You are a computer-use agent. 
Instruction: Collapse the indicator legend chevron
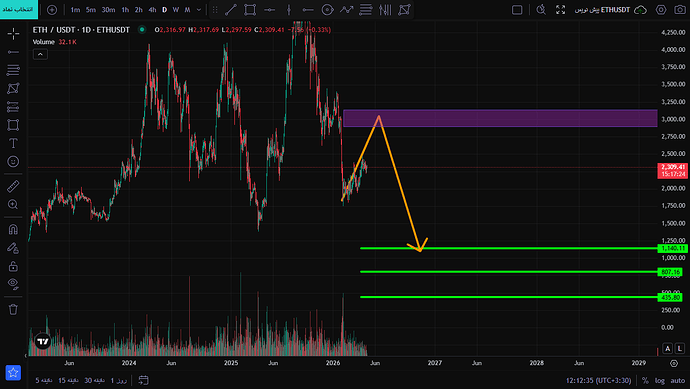coord(40,54)
